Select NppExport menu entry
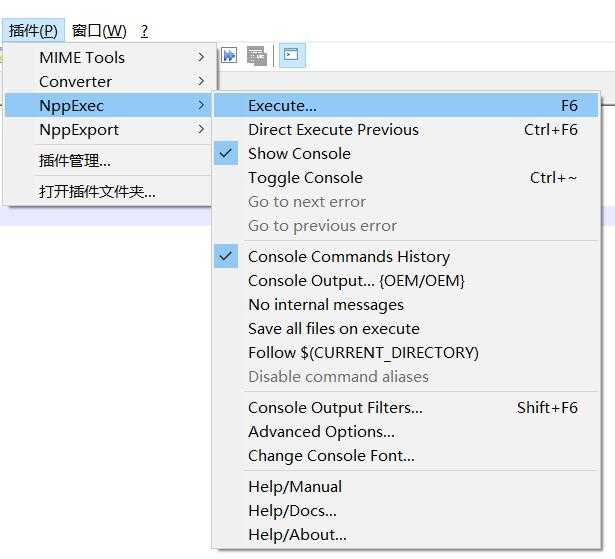The image size is (615, 559). point(109,129)
